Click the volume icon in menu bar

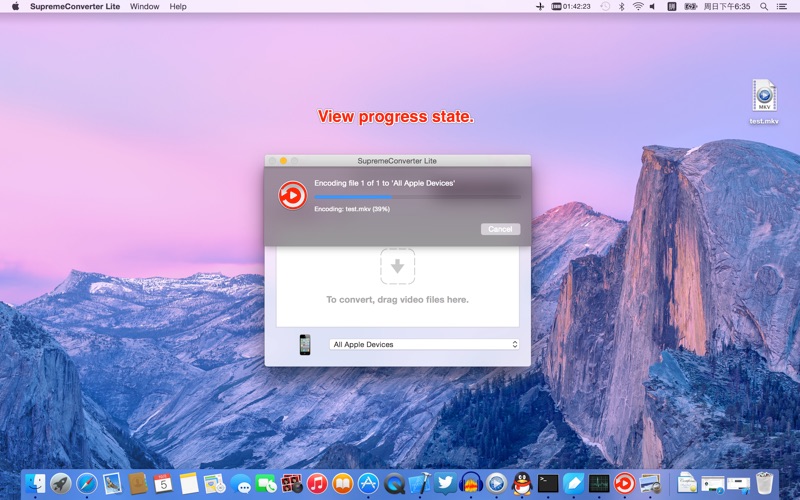click(653, 7)
